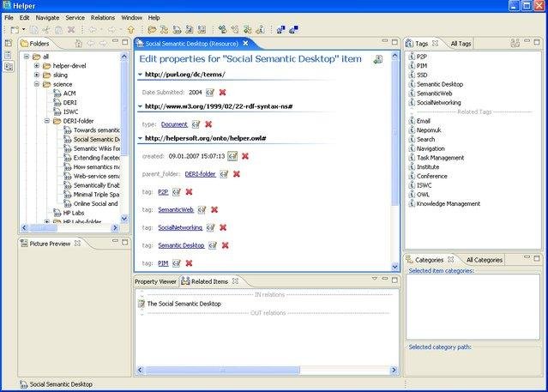Remove the SocialNetworking tag with red X

223,227
